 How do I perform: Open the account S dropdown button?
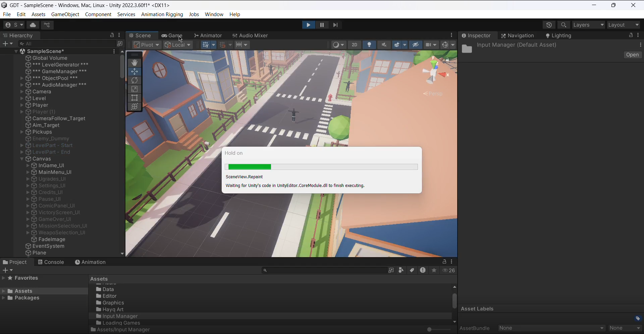coord(14,25)
